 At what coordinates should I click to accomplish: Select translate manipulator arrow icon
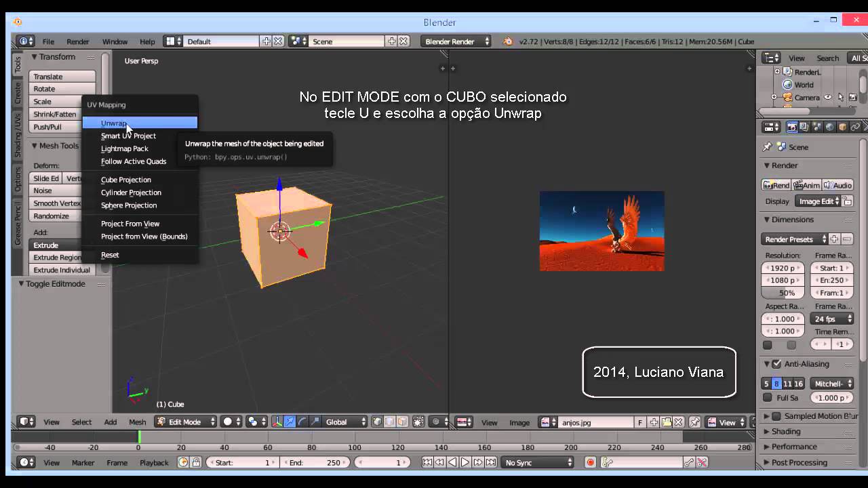290,422
